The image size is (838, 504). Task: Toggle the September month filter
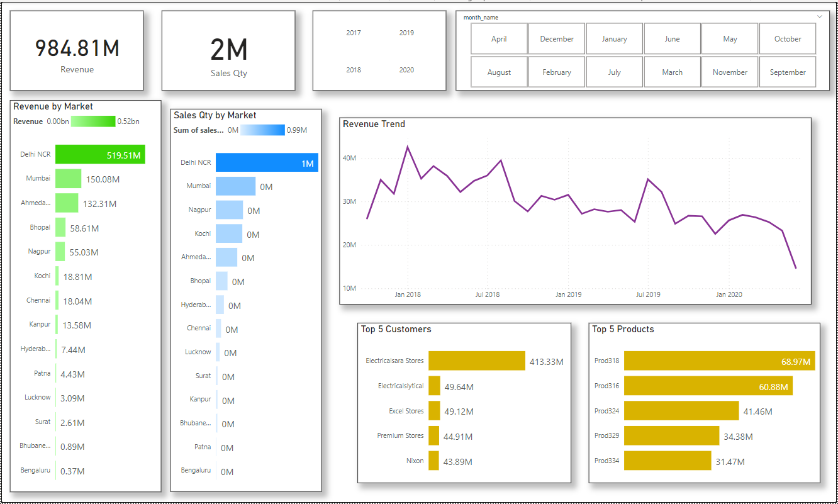click(788, 72)
